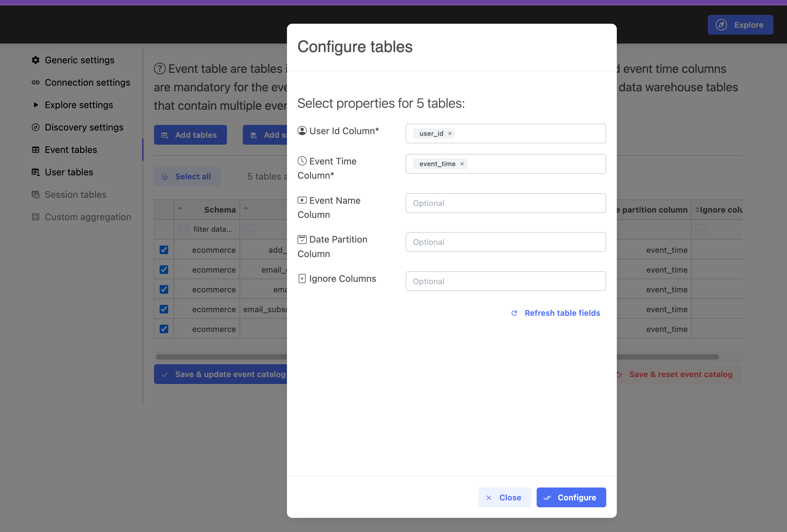
Task: Open the Event tables settings page
Action: [x=71, y=150]
